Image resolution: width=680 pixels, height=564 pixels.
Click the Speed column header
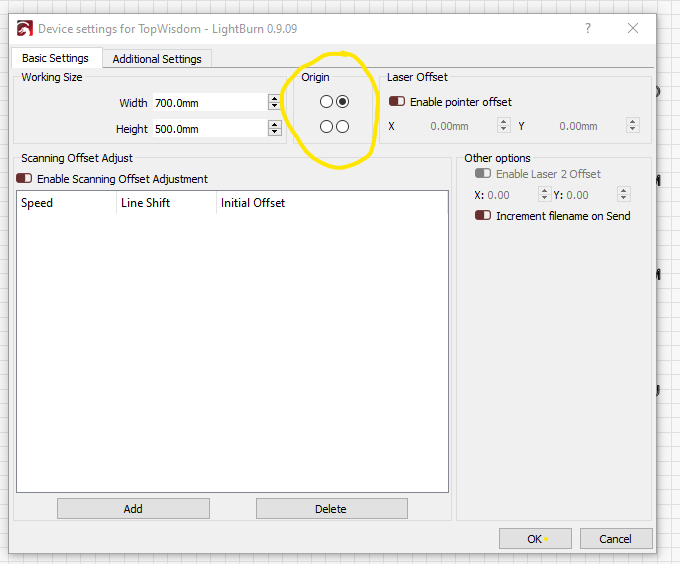[x=66, y=203]
